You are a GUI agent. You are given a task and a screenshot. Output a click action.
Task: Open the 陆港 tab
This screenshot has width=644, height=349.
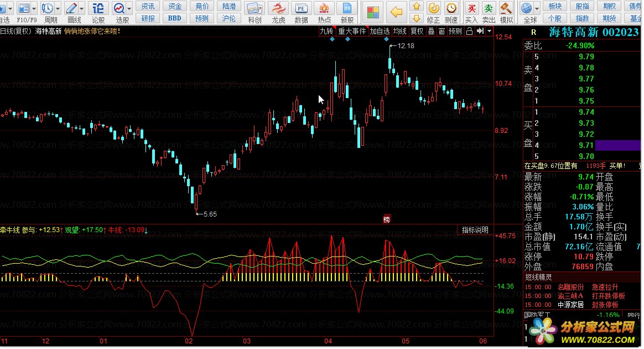[x=228, y=6]
